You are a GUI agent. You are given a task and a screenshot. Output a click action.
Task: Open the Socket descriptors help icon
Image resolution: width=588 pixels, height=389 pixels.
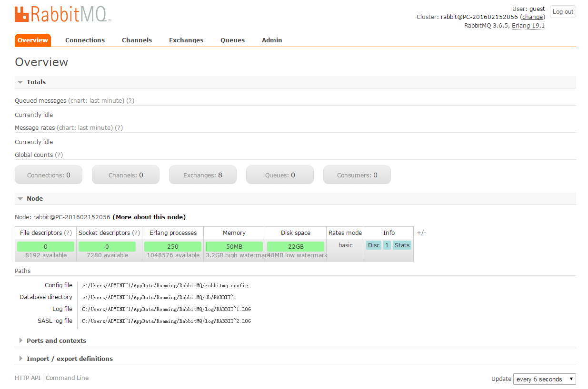point(136,233)
